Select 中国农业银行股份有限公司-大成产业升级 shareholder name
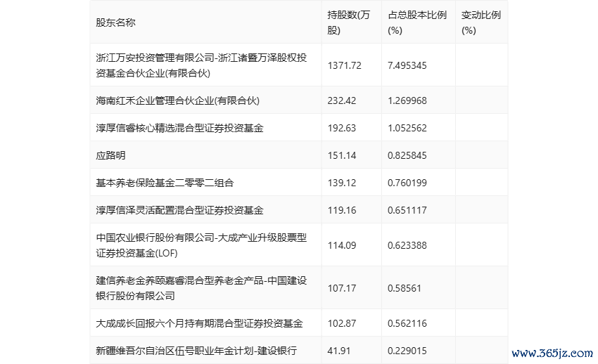The width and height of the screenshot is (598, 364). pyautogui.click(x=201, y=245)
